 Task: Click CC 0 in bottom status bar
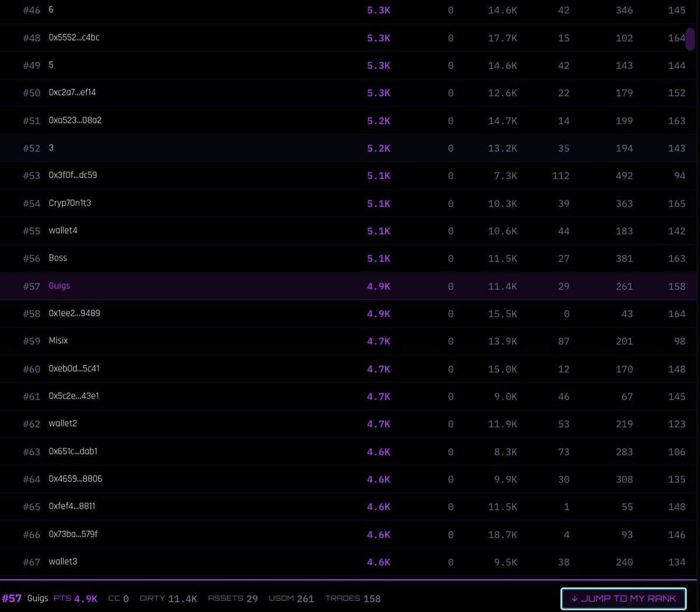(118, 599)
